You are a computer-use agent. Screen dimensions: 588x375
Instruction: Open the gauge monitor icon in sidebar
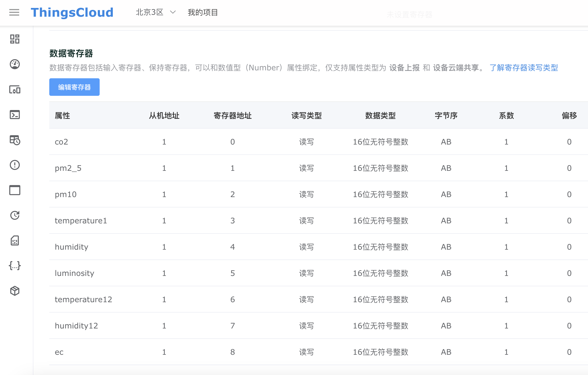15,64
